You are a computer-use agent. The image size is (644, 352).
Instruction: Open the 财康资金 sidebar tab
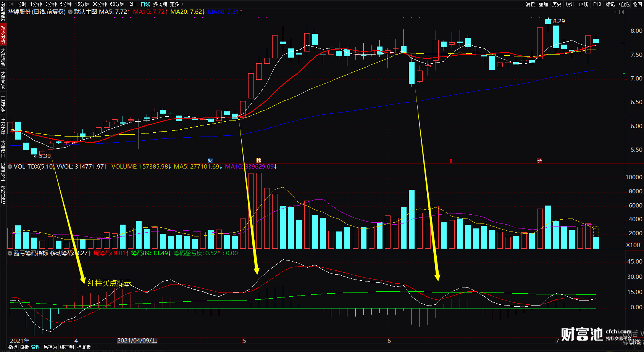tap(3, 172)
